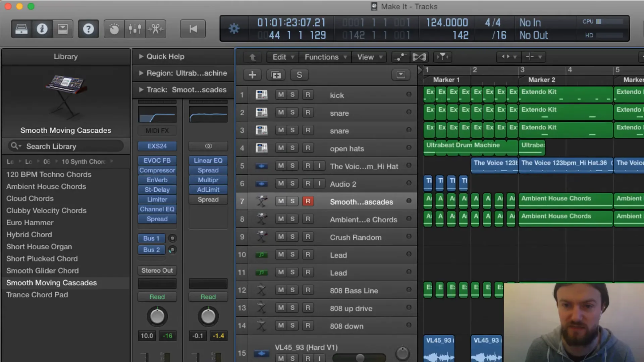Screen dimensions: 644x362
Task: Mute track 7 Smooth...ascades
Action: pos(280,201)
